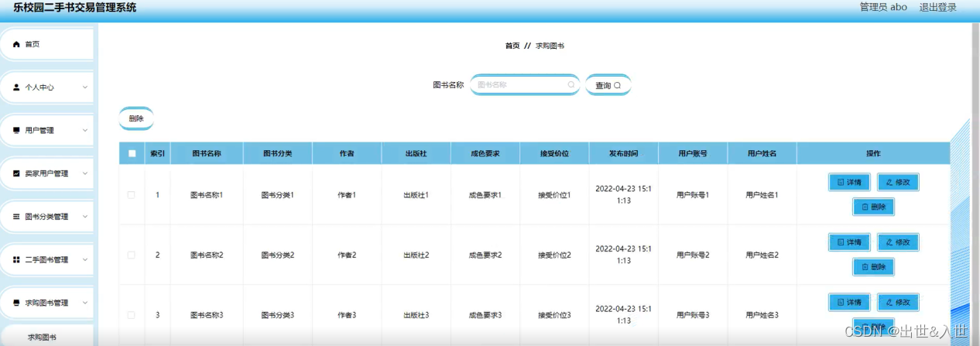Click cell 用户账号1
Viewport: 980px width, 346px height.
tap(693, 195)
